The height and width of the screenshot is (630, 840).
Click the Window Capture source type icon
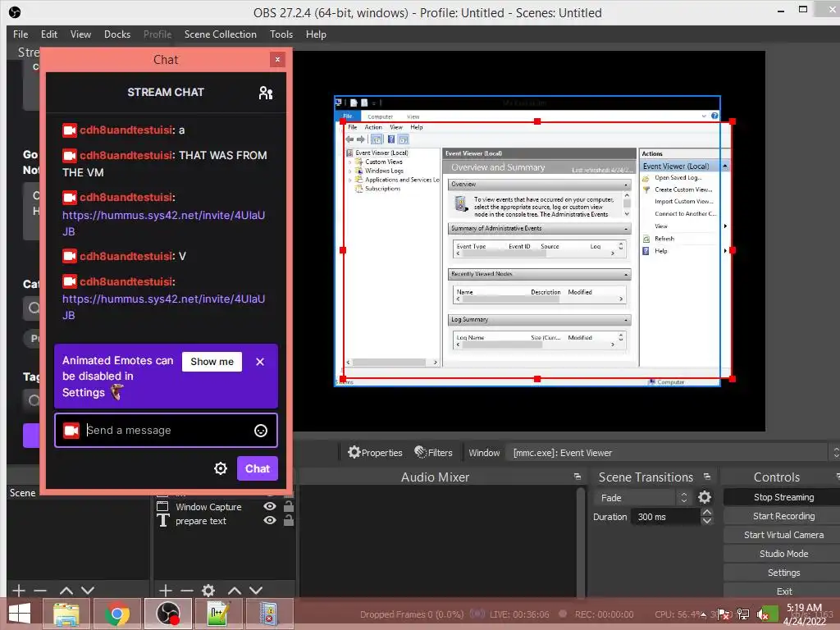pos(162,506)
